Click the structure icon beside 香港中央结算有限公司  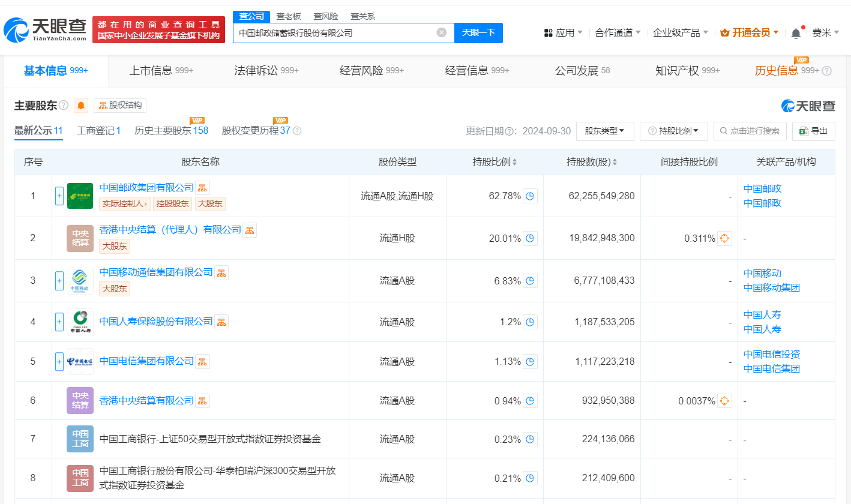202,400
